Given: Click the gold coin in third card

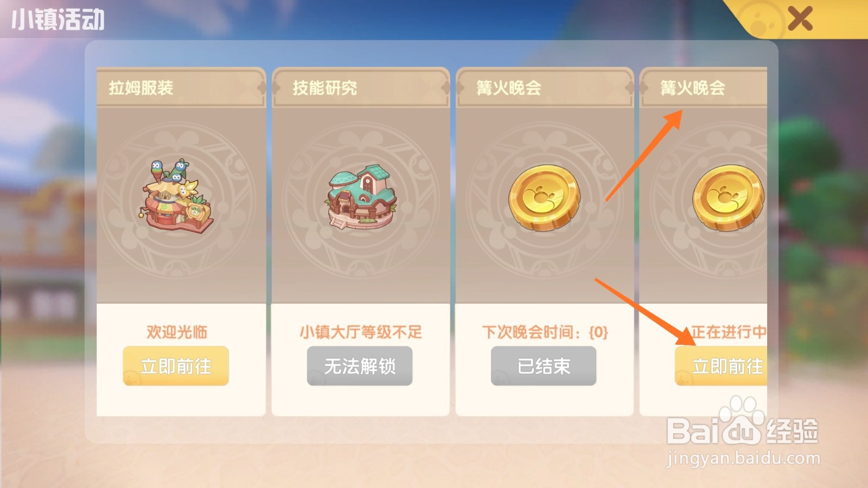Looking at the screenshot, I should [544, 198].
